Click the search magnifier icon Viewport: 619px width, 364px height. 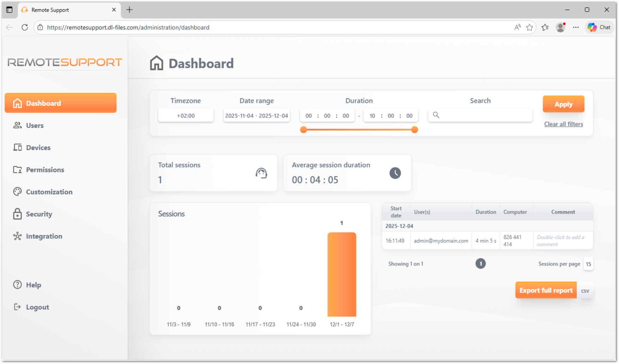pyautogui.click(x=436, y=115)
